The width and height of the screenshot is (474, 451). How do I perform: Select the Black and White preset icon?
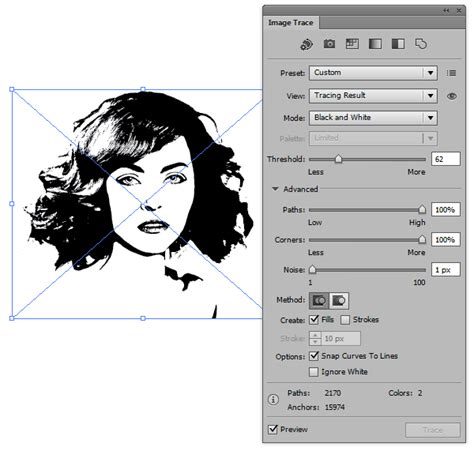coord(398,44)
